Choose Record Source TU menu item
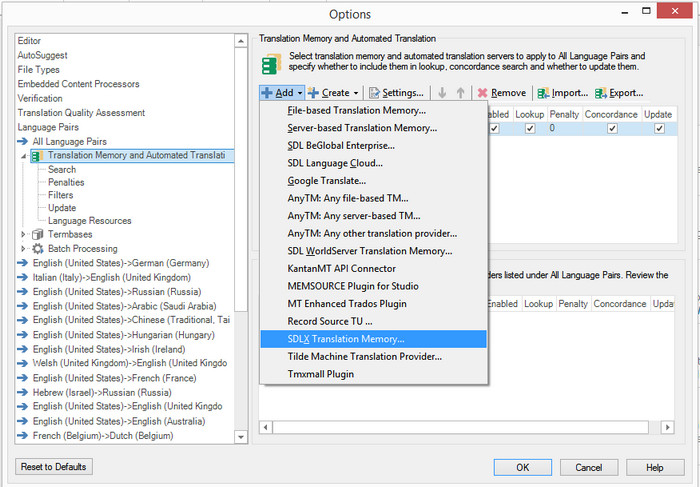Viewport: 700px width, 487px height. click(x=374, y=321)
